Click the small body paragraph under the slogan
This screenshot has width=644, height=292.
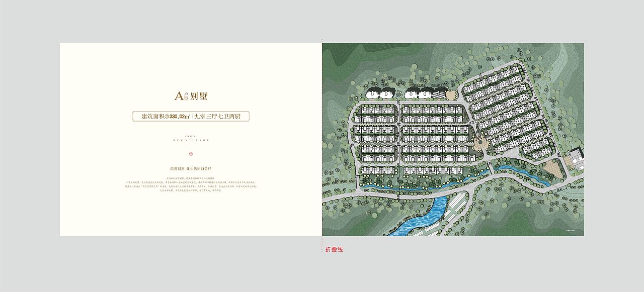pos(191,184)
